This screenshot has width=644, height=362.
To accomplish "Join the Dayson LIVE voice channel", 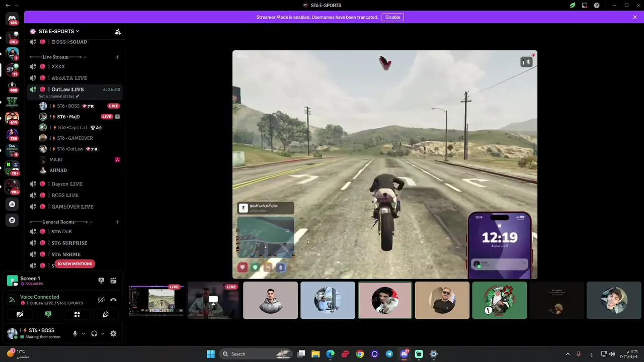I will coord(75,184).
